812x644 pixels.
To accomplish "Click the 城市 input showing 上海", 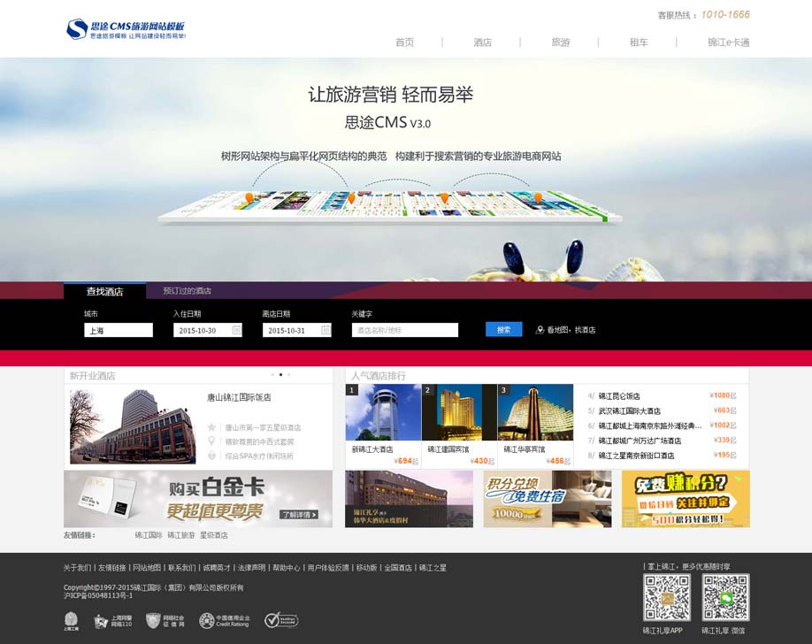I will coord(119,330).
